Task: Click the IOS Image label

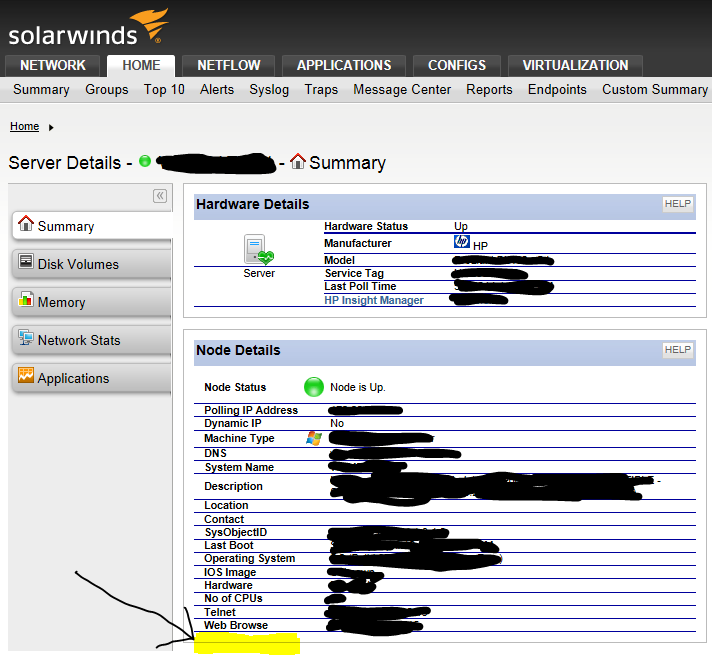Action: tap(230, 572)
